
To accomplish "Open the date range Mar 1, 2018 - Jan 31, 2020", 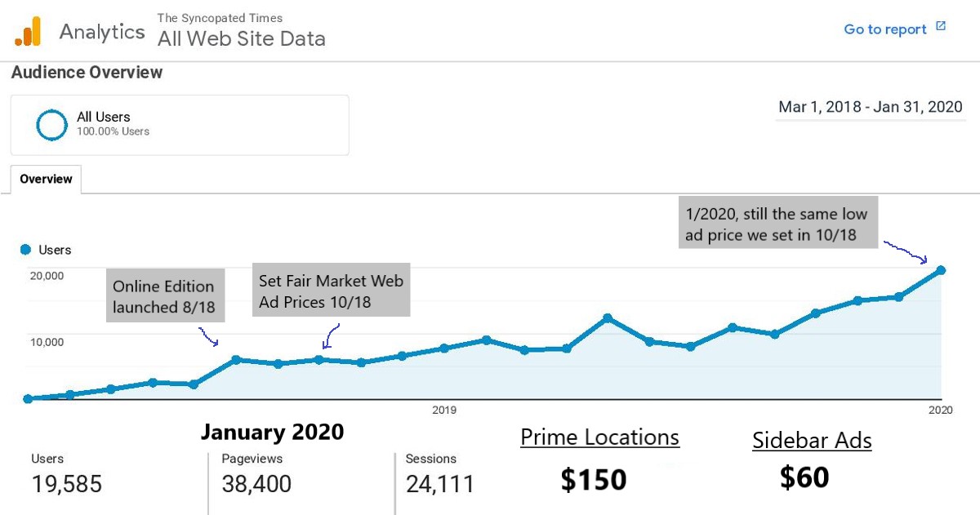I will [x=871, y=107].
